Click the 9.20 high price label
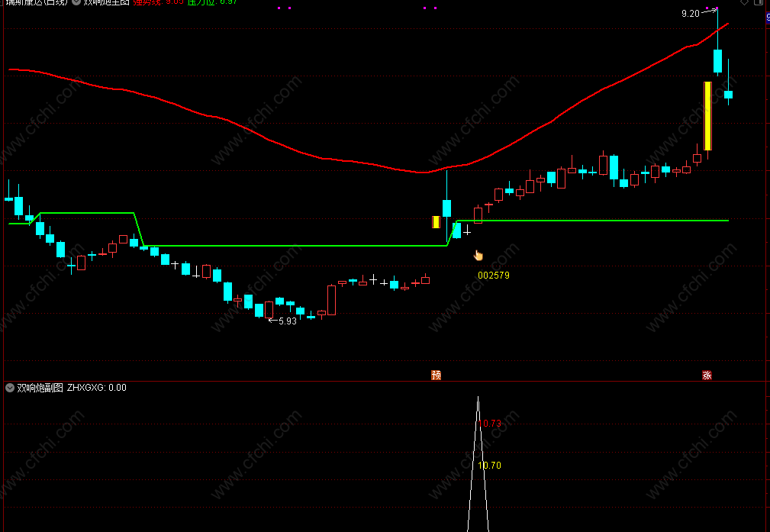 pyautogui.click(x=690, y=14)
